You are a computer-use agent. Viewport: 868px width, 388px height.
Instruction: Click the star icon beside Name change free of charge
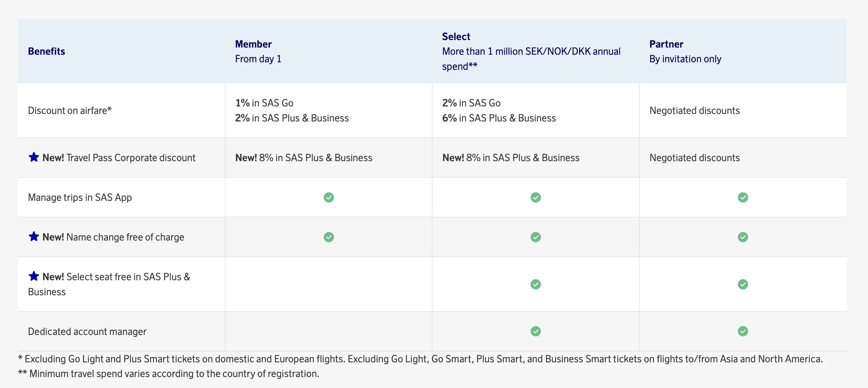(34, 237)
